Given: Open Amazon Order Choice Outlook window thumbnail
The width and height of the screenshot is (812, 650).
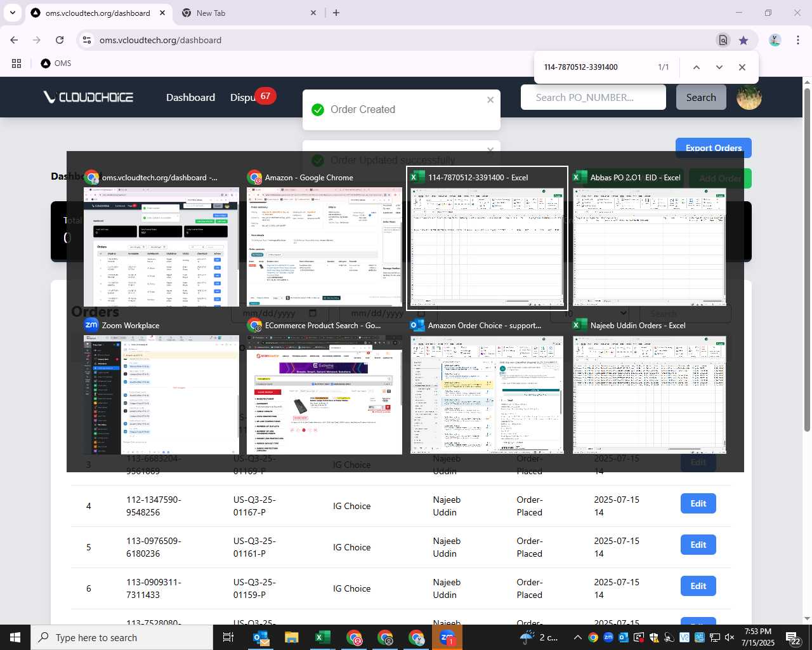Looking at the screenshot, I should click(x=487, y=387).
